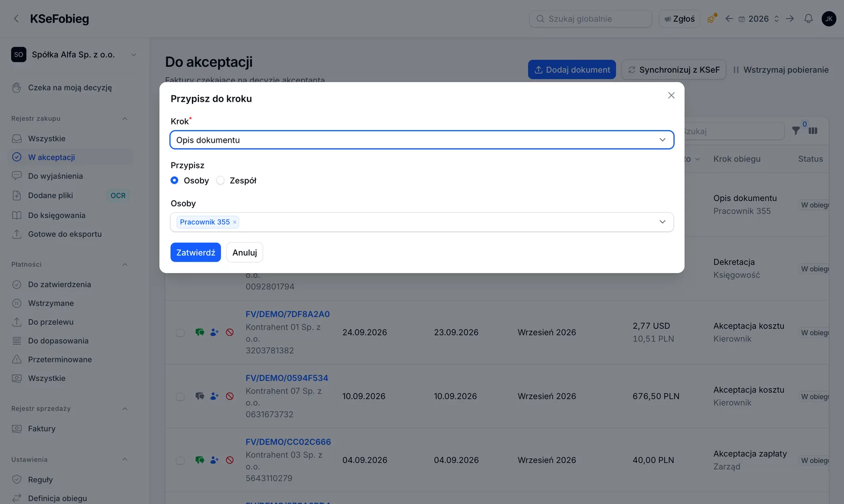The width and height of the screenshot is (844, 504).
Task: Open the JK user avatar menu
Action: (829, 19)
